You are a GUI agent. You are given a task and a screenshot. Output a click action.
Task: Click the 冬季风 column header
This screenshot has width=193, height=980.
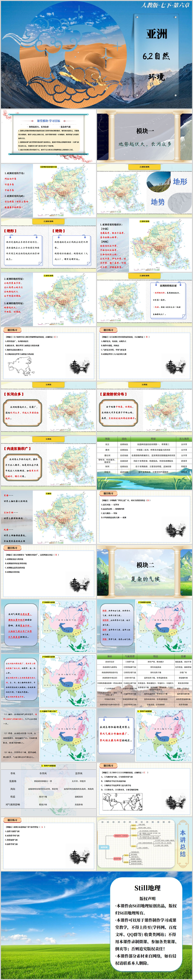point(43,773)
